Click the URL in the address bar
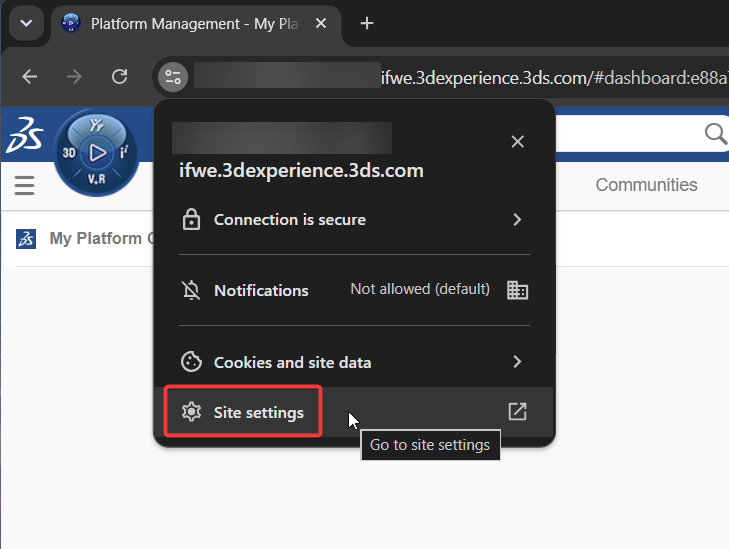The width and height of the screenshot is (729, 549). [553, 78]
